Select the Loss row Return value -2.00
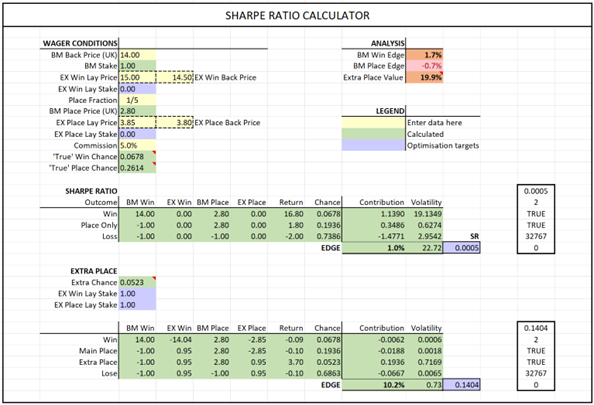 point(286,236)
